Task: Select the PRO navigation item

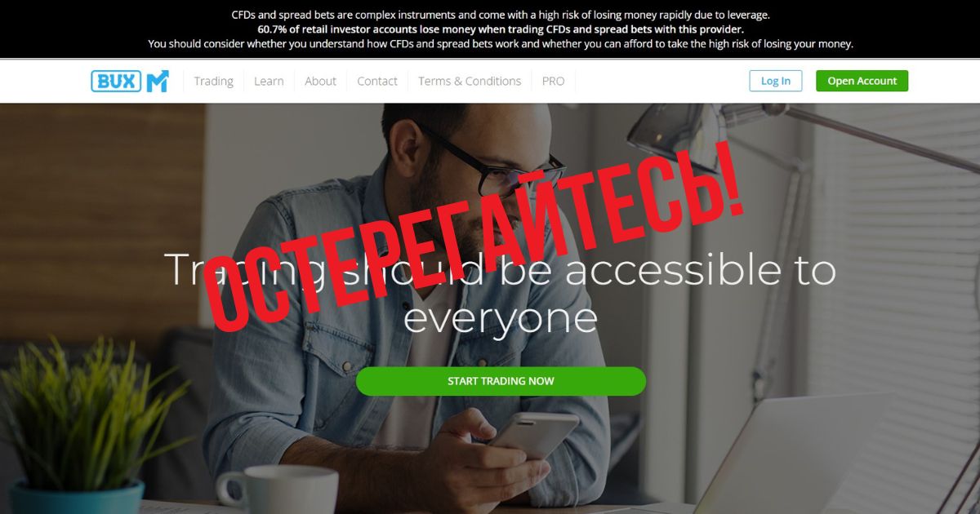Action: 553,81
